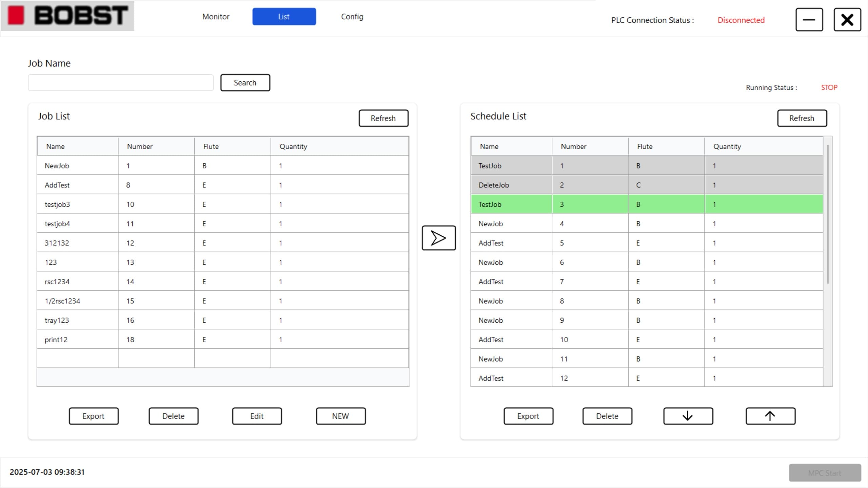This screenshot has height=488, width=868.
Task: Select the List tab
Action: tap(284, 17)
